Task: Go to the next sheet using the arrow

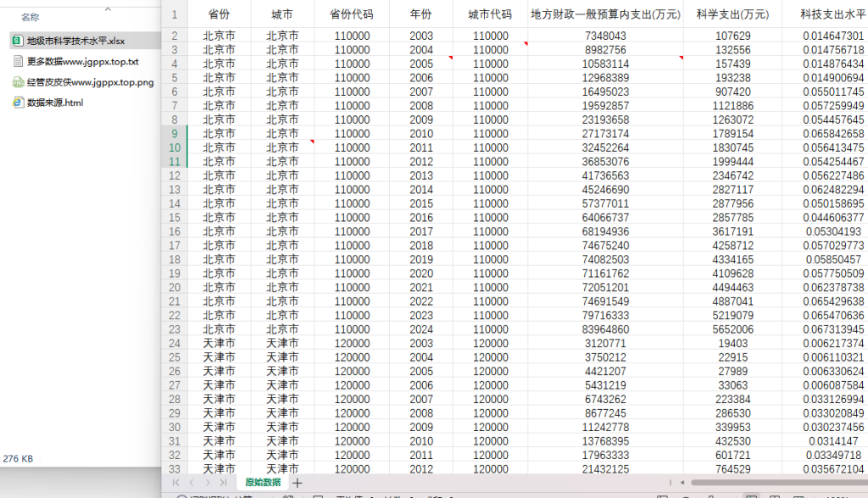Action: (208, 483)
